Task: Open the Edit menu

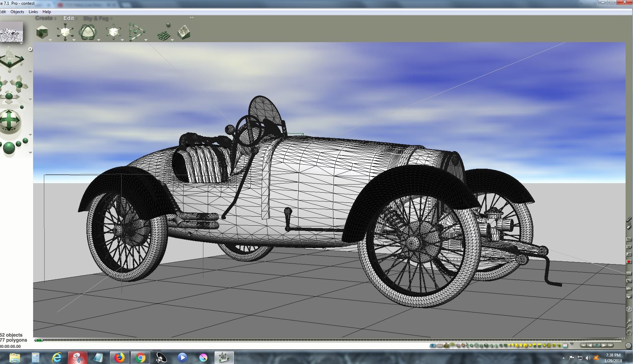Action: click(x=3, y=11)
